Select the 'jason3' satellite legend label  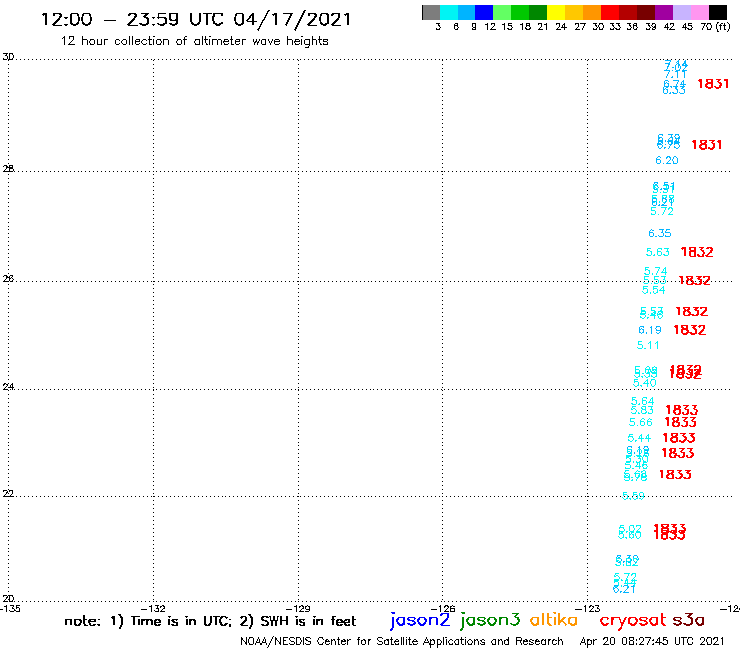(x=490, y=620)
